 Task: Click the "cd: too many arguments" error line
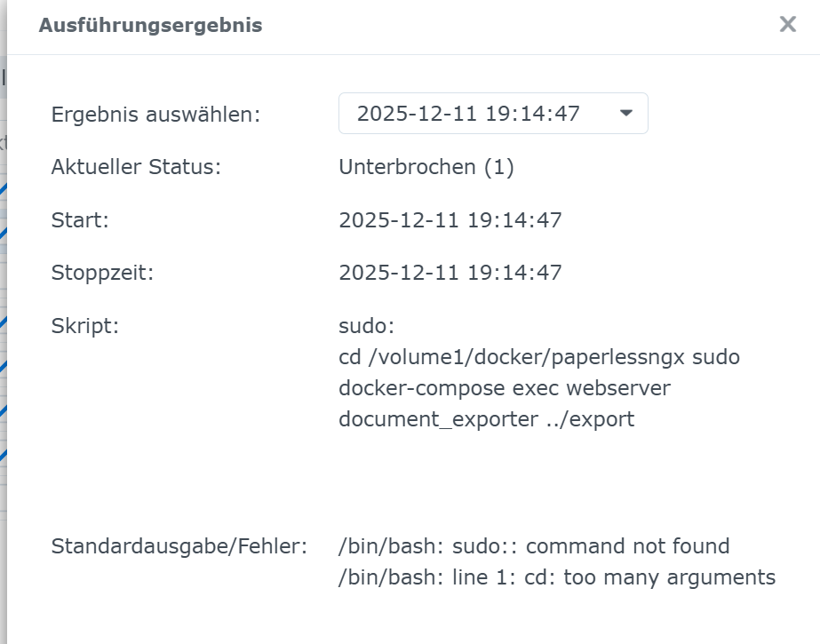[557, 577]
